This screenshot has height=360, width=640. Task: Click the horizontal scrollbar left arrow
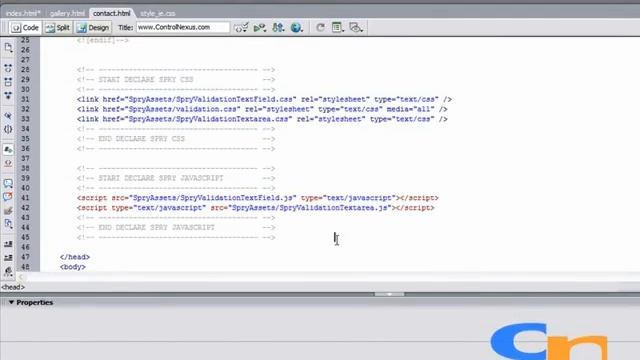(x=20, y=278)
